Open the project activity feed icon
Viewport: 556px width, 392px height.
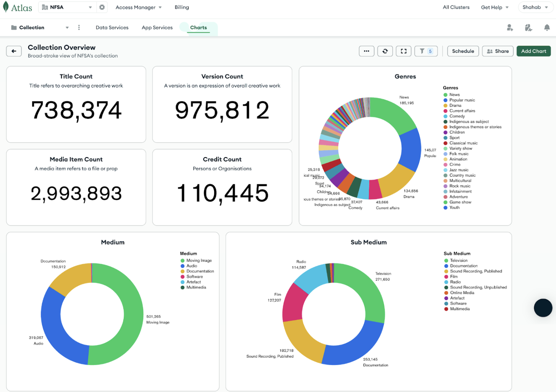[x=528, y=28]
